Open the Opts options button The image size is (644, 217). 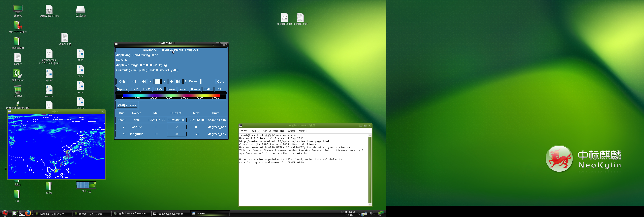click(x=221, y=81)
